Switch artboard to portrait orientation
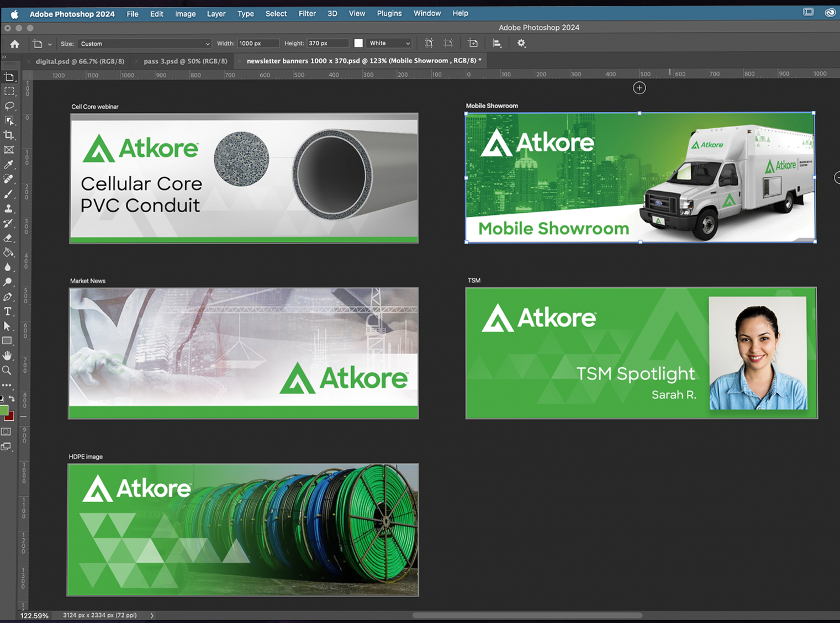 (x=429, y=43)
